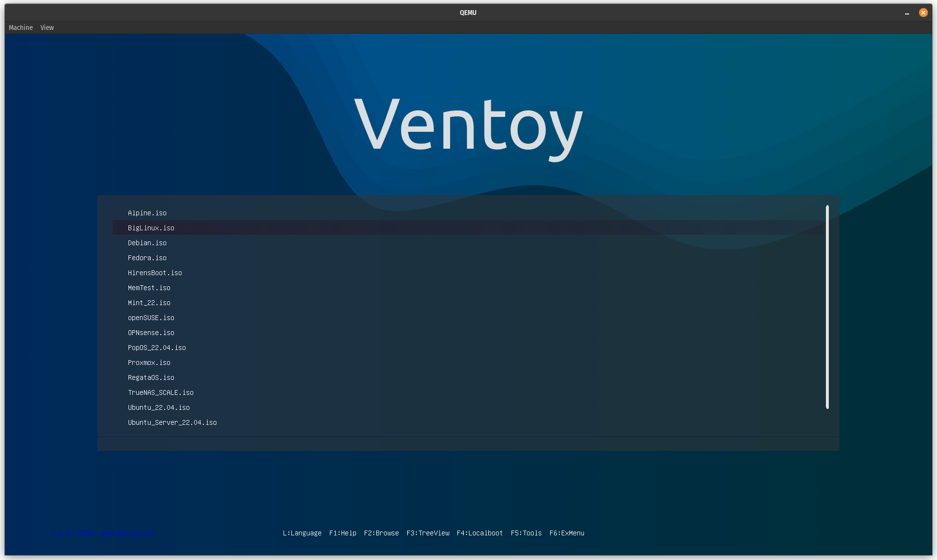Open the View menu
Screen dimensions: 937x560
[47, 28]
